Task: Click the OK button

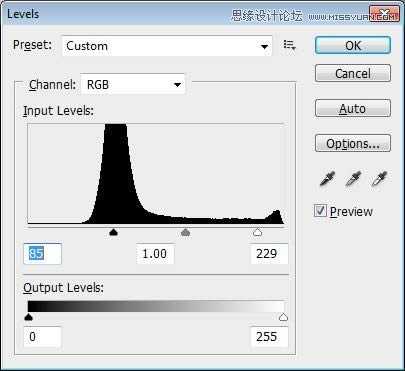Action: point(353,45)
